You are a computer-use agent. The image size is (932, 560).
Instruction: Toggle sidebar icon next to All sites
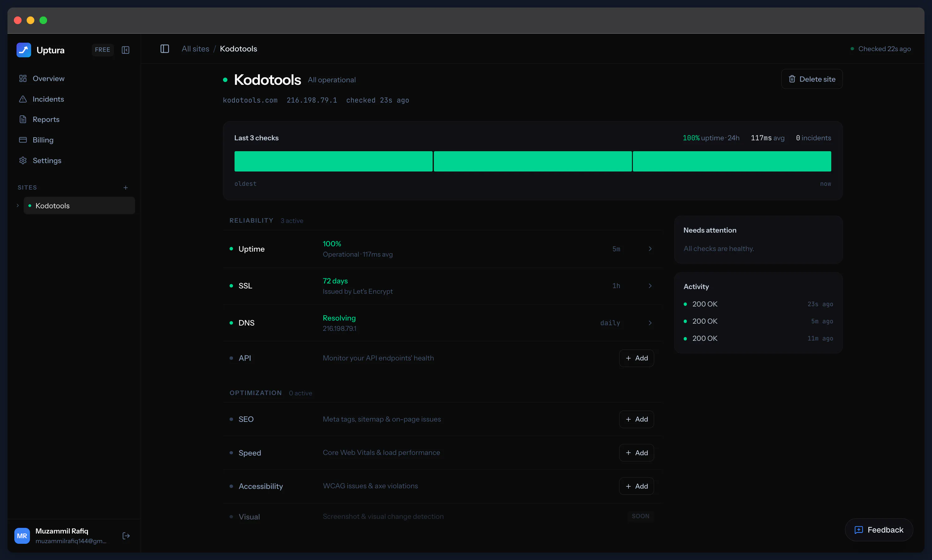pos(165,49)
